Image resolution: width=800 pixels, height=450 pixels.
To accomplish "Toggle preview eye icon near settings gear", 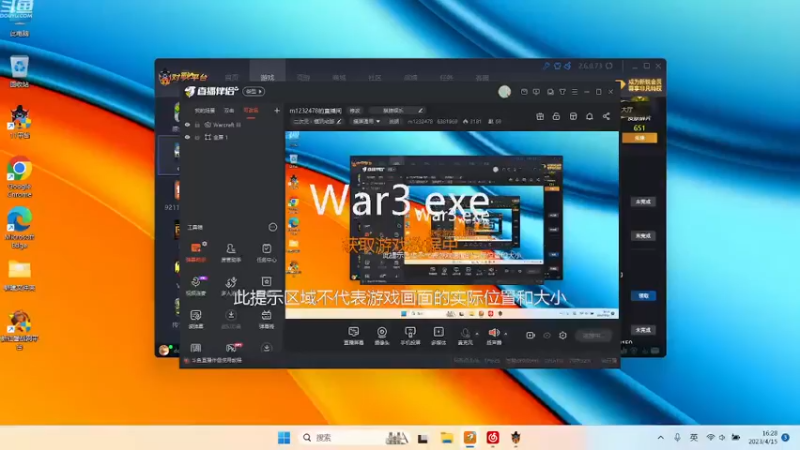I will click(x=546, y=335).
